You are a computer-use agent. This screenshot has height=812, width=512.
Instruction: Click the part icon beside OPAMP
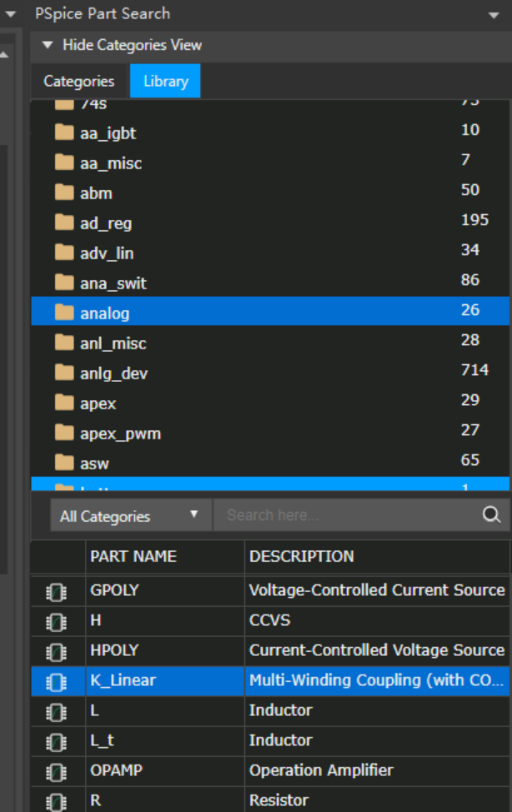(x=56, y=772)
